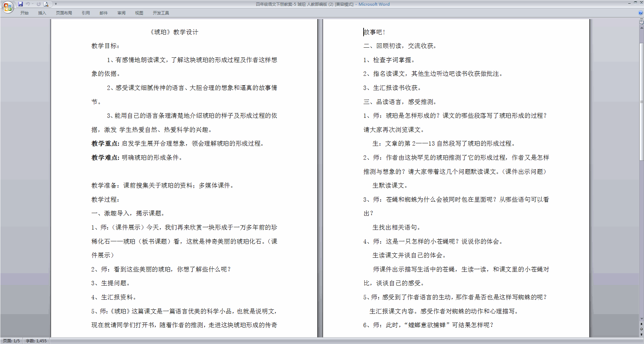Screen dimensions: 644x344
Task: Click the heading 一、激趣导入，揭示课题。
Action: (128, 213)
